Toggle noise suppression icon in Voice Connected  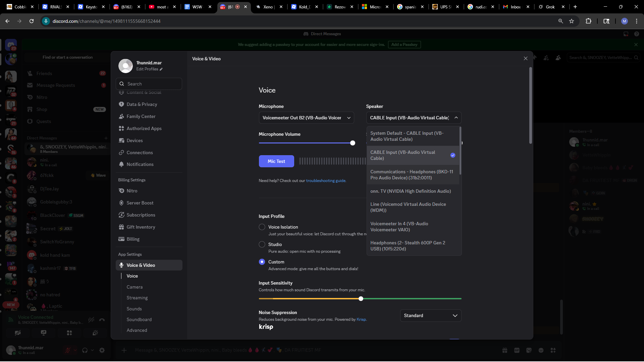[91, 320]
